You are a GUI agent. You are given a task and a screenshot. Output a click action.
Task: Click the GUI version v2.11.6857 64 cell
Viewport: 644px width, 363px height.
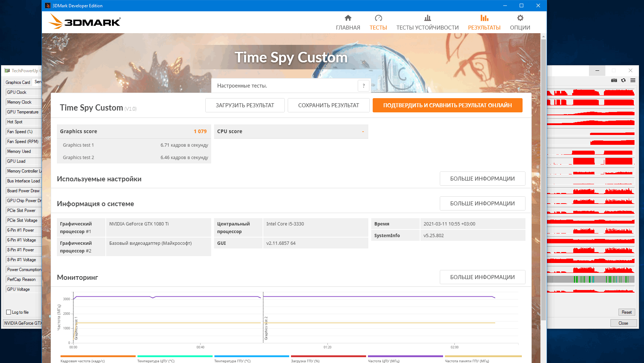point(315,243)
